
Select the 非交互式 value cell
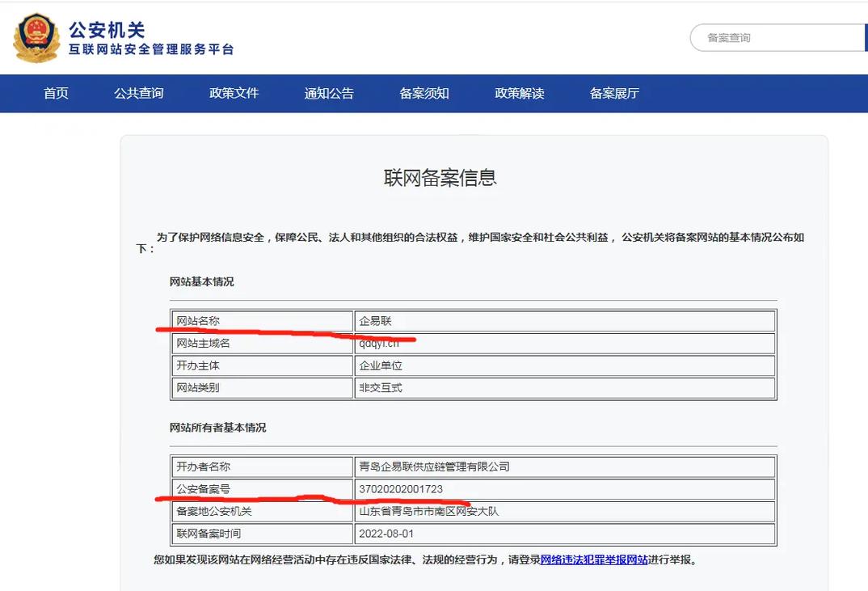tap(565, 388)
